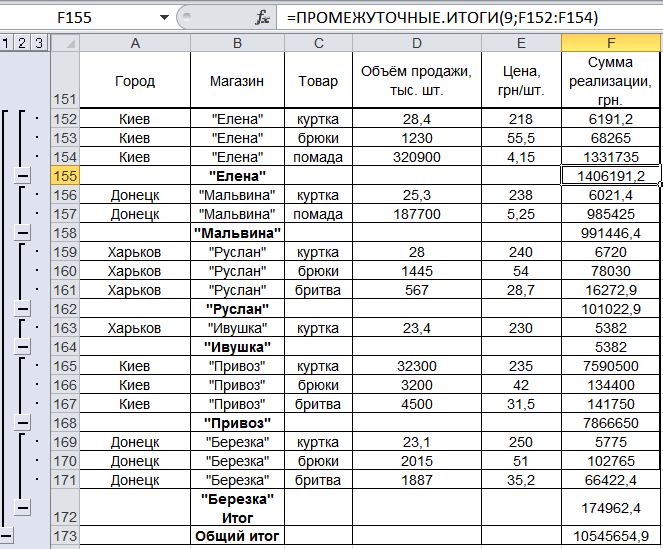This screenshot has height=549, width=663.
Task: Select cell with value 101022,9
Action: pos(611,309)
